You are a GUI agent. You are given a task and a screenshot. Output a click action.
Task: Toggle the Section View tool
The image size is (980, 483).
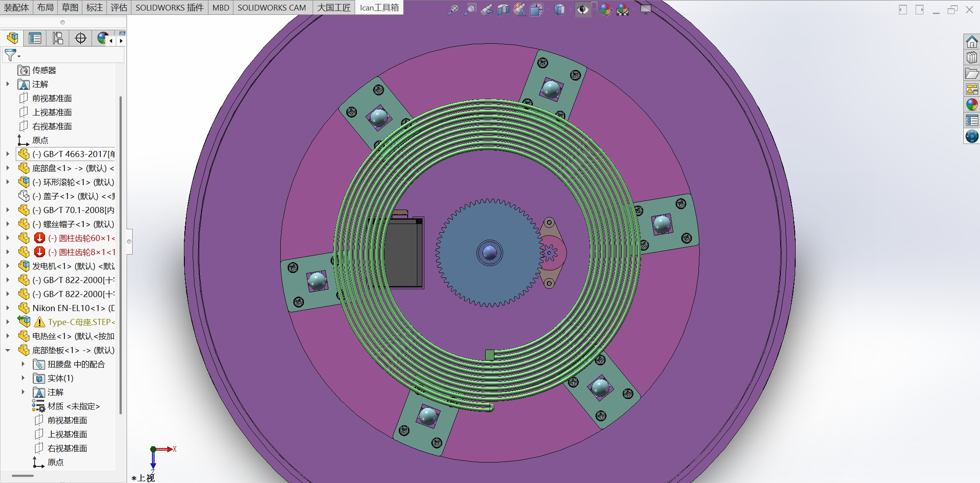[503, 9]
